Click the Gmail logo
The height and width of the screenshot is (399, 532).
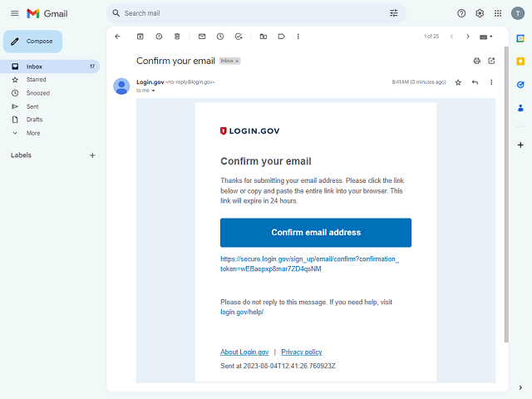[x=47, y=13]
